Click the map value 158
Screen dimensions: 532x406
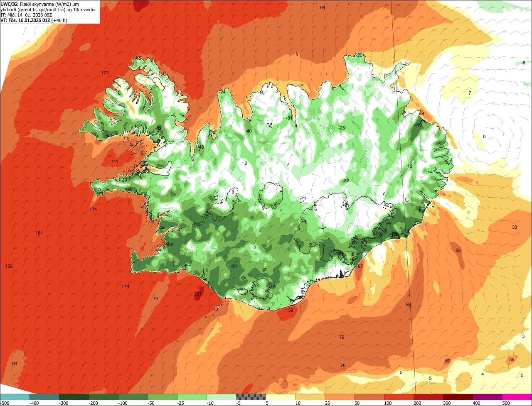point(9,266)
